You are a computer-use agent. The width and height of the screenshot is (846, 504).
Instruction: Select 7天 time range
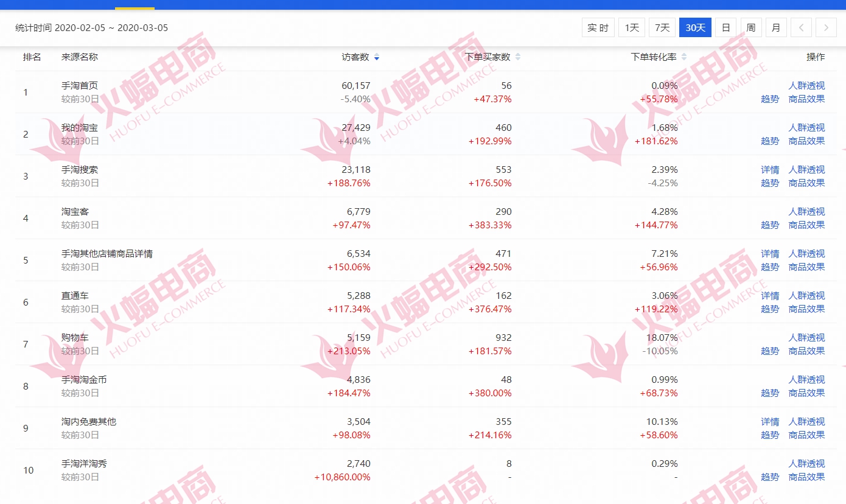(662, 27)
